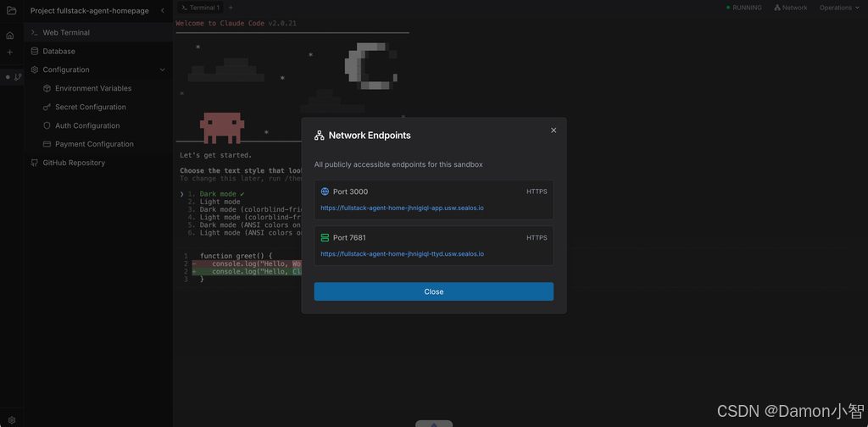Select the git branch icon in the left rail
This screenshot has height=427, width=868.
tap(18, 77)
